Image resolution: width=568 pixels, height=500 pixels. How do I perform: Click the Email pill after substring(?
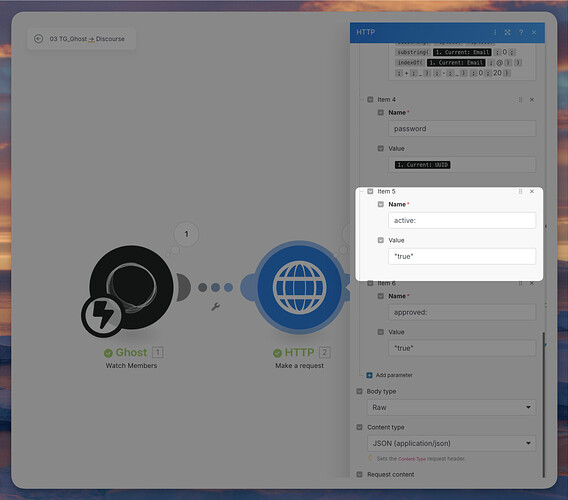(462, 52)
